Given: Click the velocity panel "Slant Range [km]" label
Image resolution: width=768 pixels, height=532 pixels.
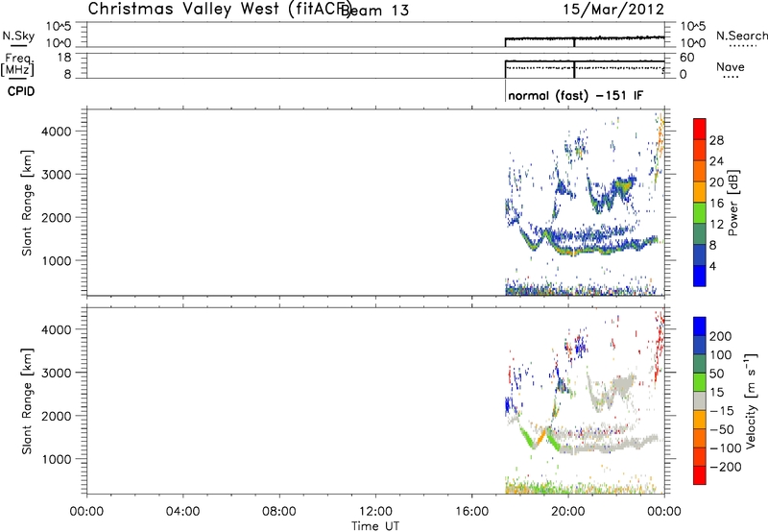Looking at the screenshot, I should tap(27, 401).
